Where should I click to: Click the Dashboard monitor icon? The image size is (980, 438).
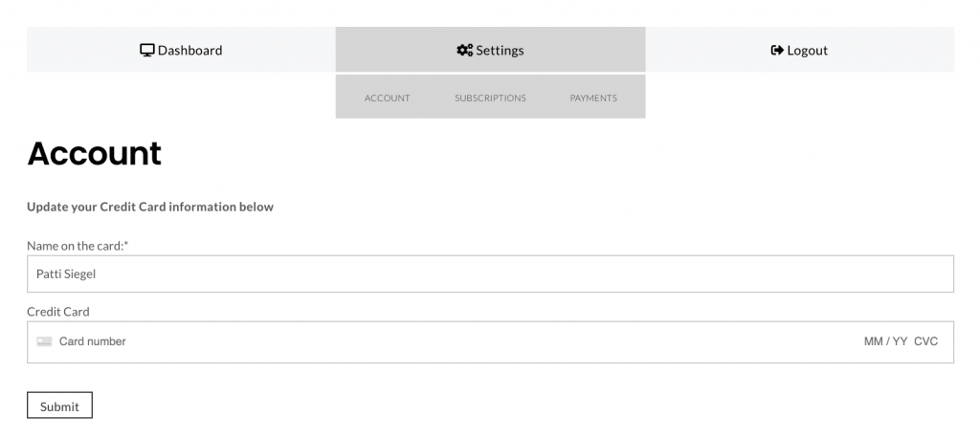(x=146, y=51)
